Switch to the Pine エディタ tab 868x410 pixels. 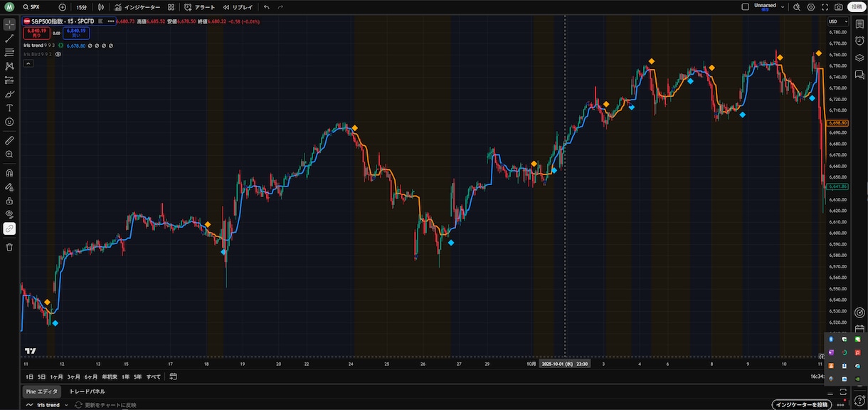point(43,391)
